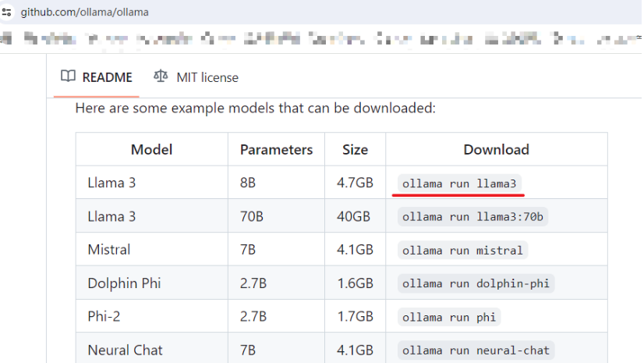The height and width of the screenshot is (363, 644).
Task: Click the 'Here are some example models' sentence
Action: point(255,109)
